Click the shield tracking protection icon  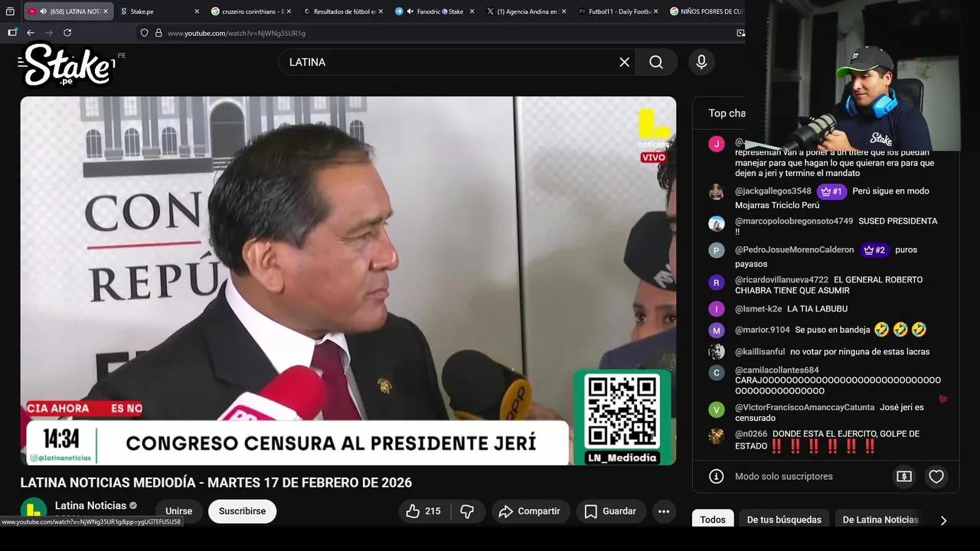coord(144,33)
